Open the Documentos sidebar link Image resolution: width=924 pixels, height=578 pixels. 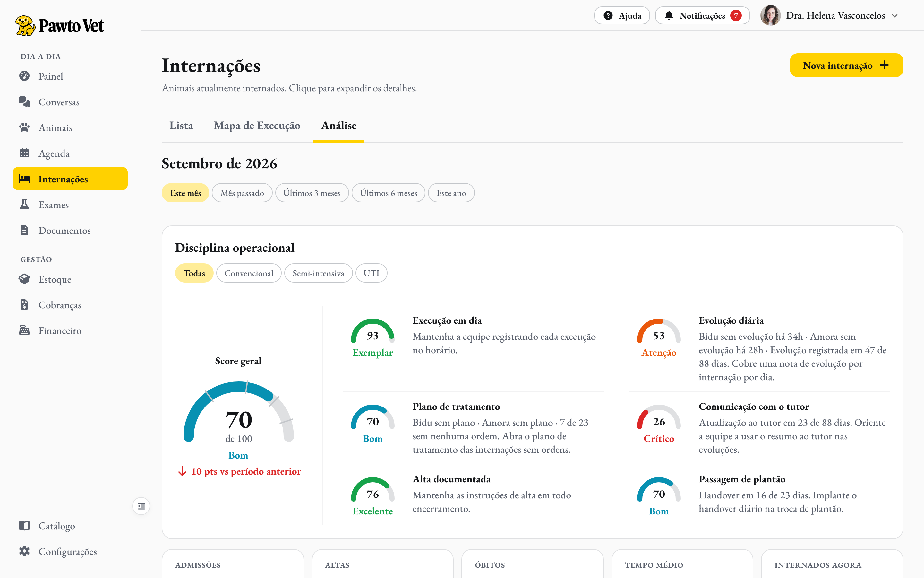tap(70, 230)
